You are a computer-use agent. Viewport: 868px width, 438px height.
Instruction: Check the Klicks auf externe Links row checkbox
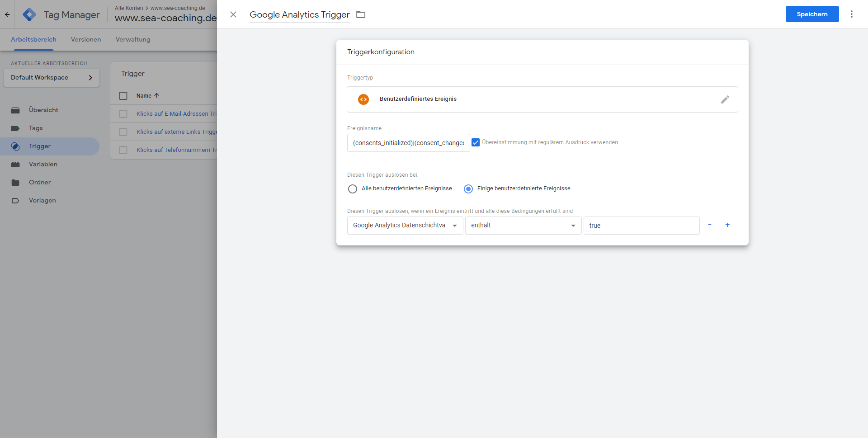(123, 132)
